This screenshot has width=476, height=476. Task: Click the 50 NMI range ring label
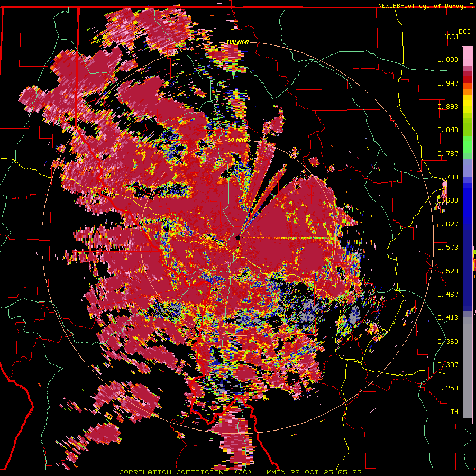click(238, 140)
